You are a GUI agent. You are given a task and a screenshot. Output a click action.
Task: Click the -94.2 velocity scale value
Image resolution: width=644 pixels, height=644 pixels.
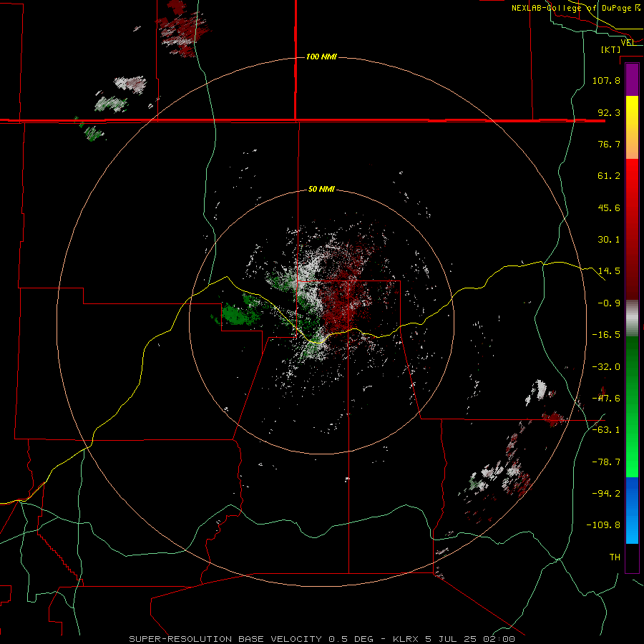coord(606,494)
